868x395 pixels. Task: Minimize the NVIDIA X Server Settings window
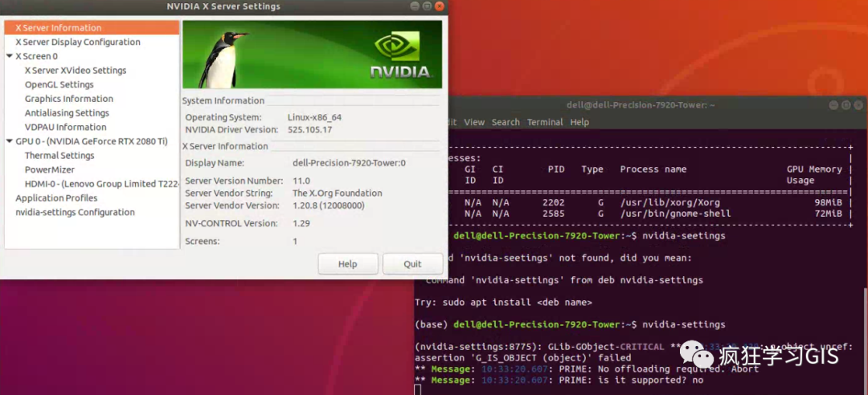click(416, 6)
